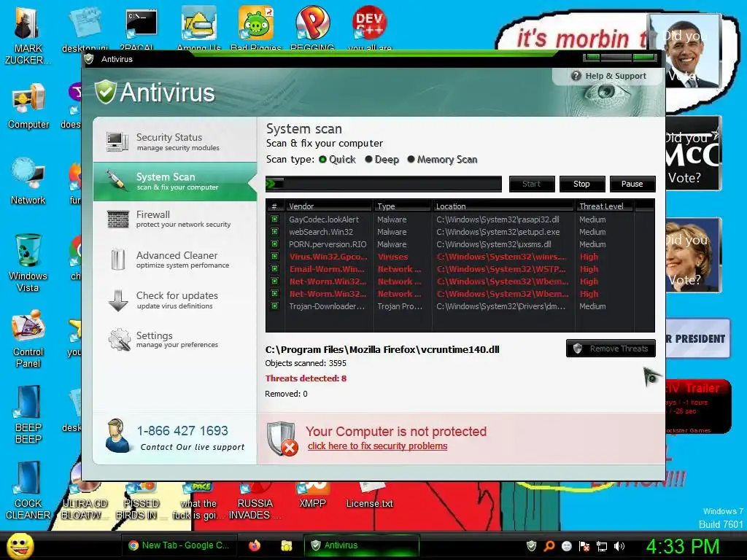Open Help & Support
747x560 pixels.
point(609,76)
